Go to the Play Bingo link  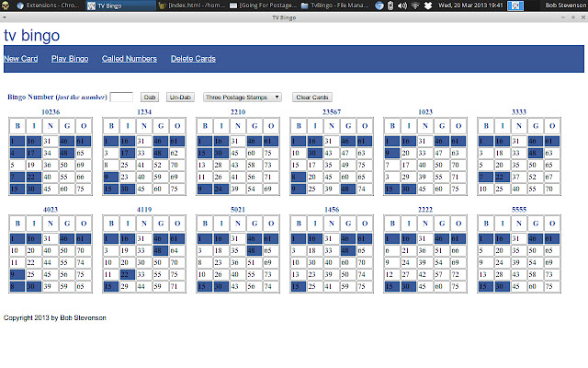pyautogui.click(x=70, y=59)
